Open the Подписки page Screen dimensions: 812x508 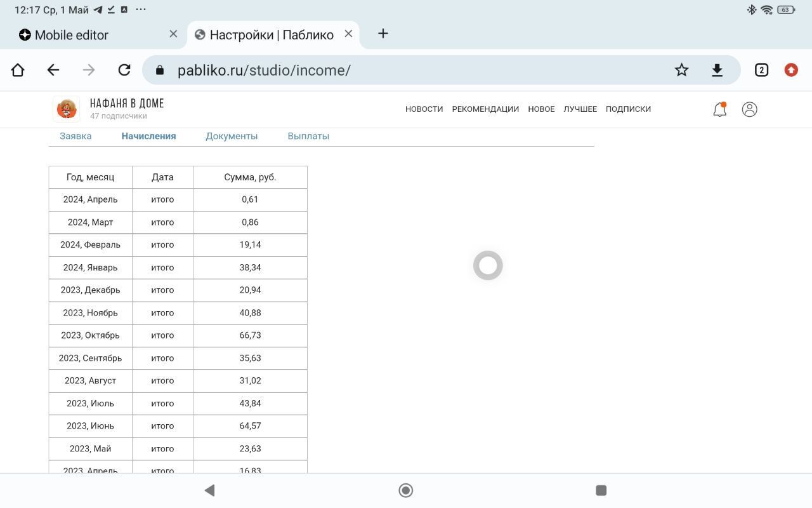click(628, 109)
